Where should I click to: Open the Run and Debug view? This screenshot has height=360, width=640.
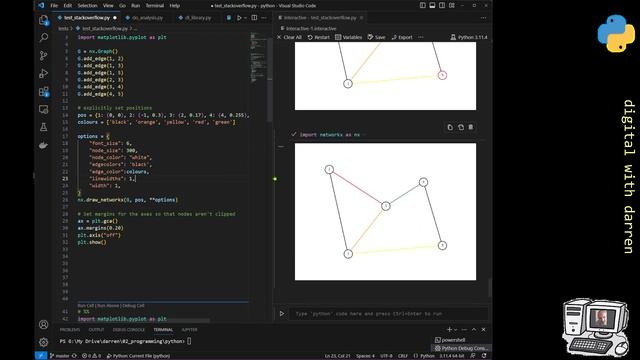(43, 73)
